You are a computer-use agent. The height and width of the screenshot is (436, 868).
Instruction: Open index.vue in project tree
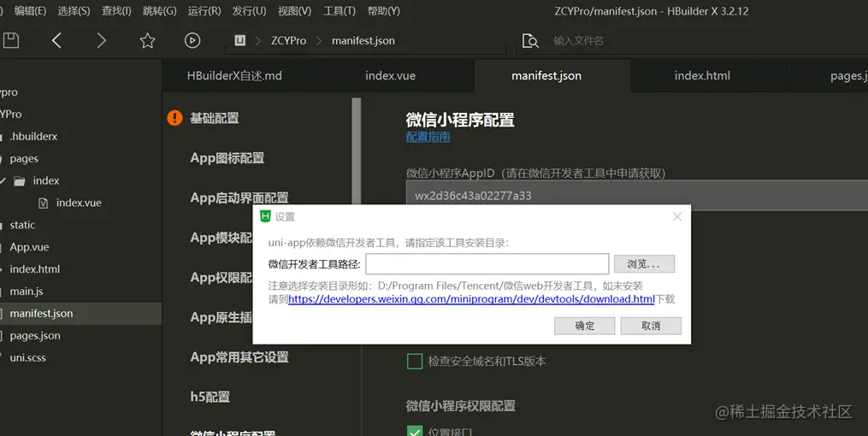[79, 203]
